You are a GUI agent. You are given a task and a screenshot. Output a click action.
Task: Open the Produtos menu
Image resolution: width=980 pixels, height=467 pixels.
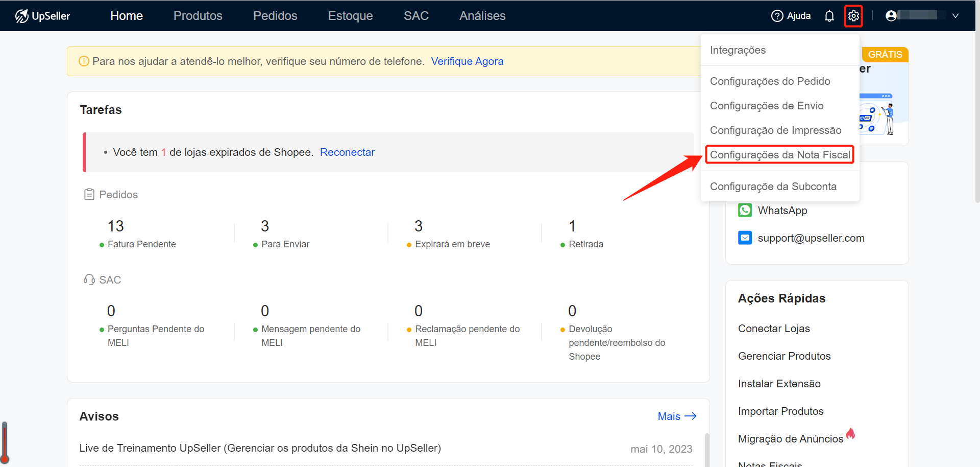click(198, 16)
